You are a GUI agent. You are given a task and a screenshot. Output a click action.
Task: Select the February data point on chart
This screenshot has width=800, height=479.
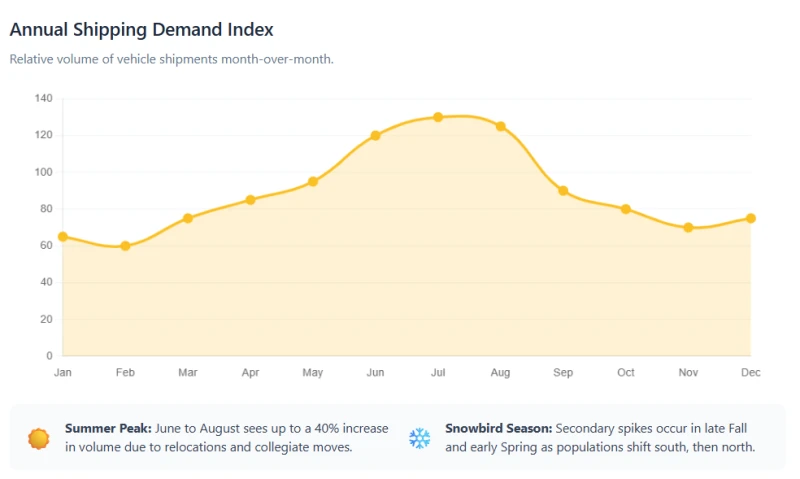click(125, 246)
